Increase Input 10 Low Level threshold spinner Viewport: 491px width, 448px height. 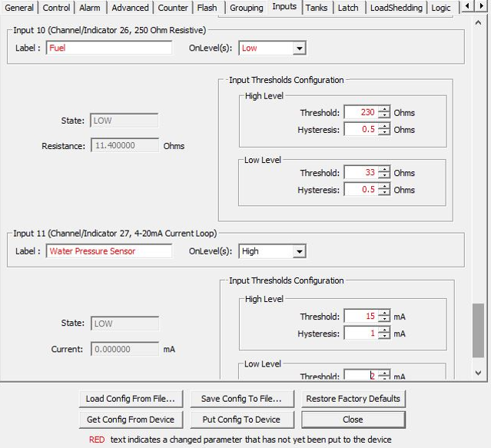click(384, 169)
